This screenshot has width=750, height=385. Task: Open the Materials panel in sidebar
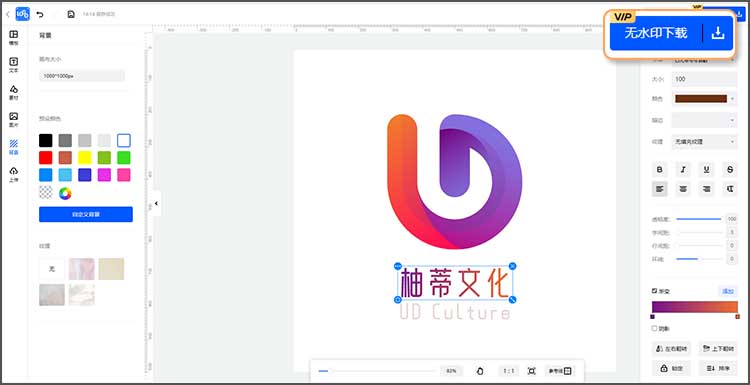[x=14, y=92]
